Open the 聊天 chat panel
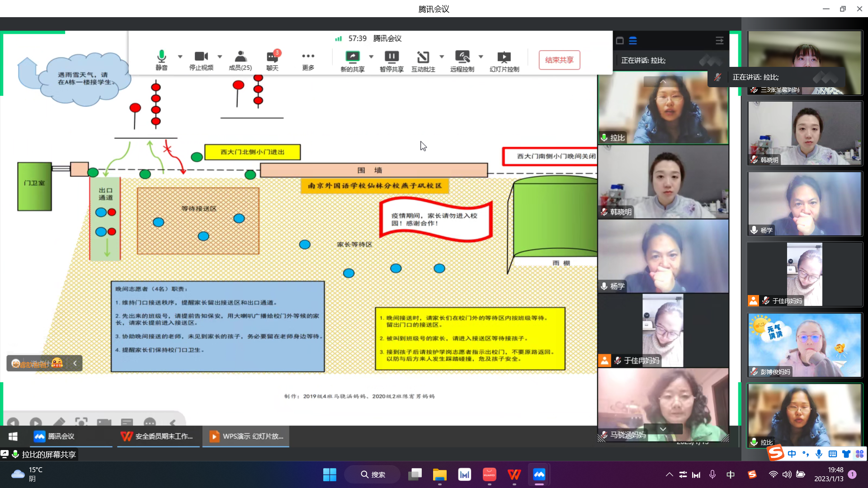Viewport: 868px width, 488px height. pos(273,60)
